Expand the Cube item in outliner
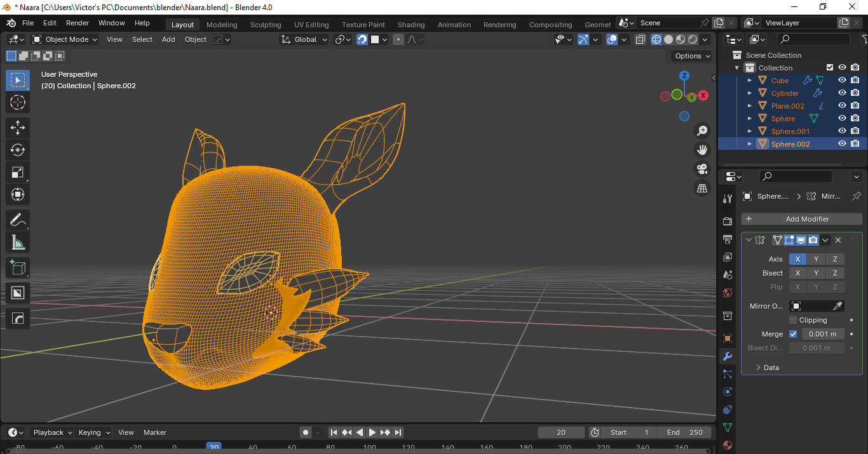868x454 pixels. coord(750,81)
